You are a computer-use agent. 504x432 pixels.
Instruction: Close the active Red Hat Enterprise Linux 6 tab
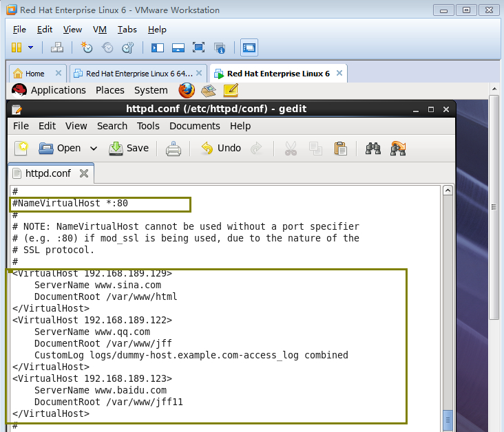(339, 73)
